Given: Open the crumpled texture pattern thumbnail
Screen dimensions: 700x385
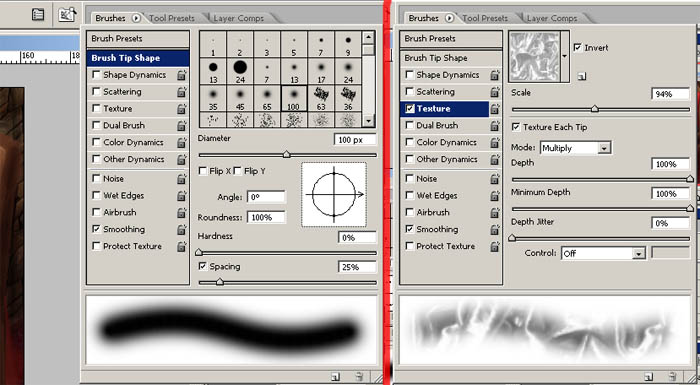Looking at the screenshot, I should [x=534, y=56].
